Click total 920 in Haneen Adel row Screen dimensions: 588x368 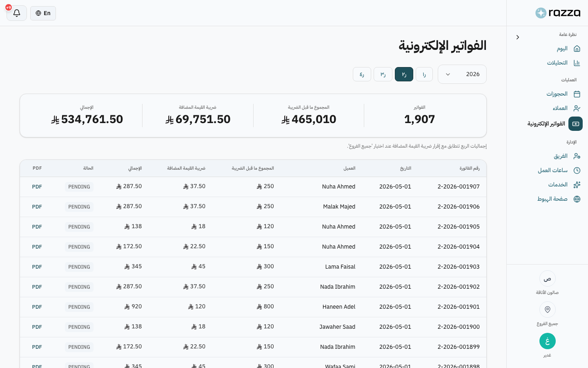coord(133,307)
